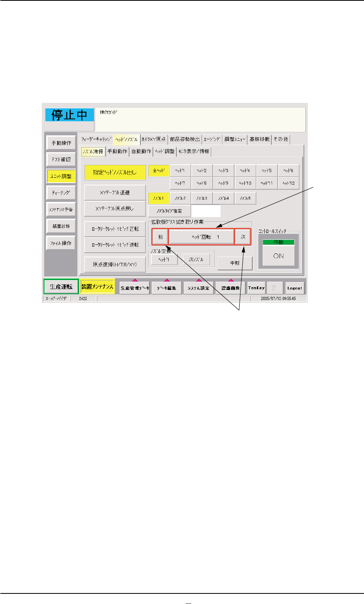
Task: Open テスト確認 in the left sidebar
Action: pos(61,160)
